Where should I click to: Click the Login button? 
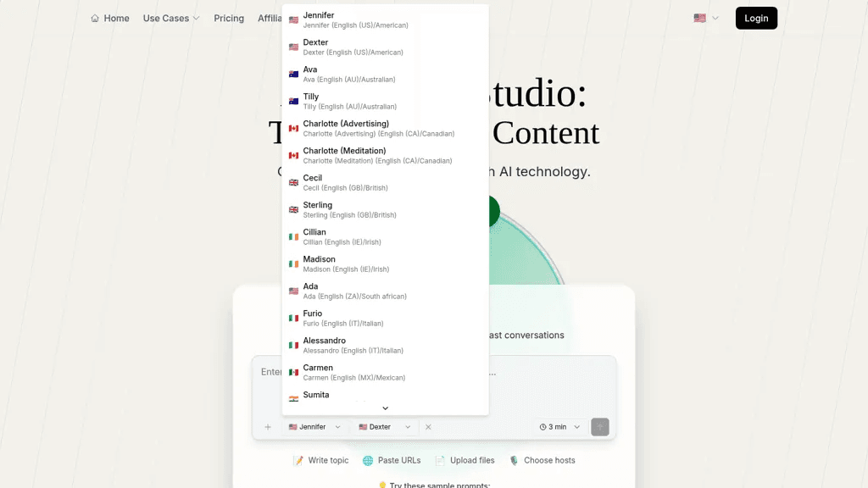click(756, 19)
